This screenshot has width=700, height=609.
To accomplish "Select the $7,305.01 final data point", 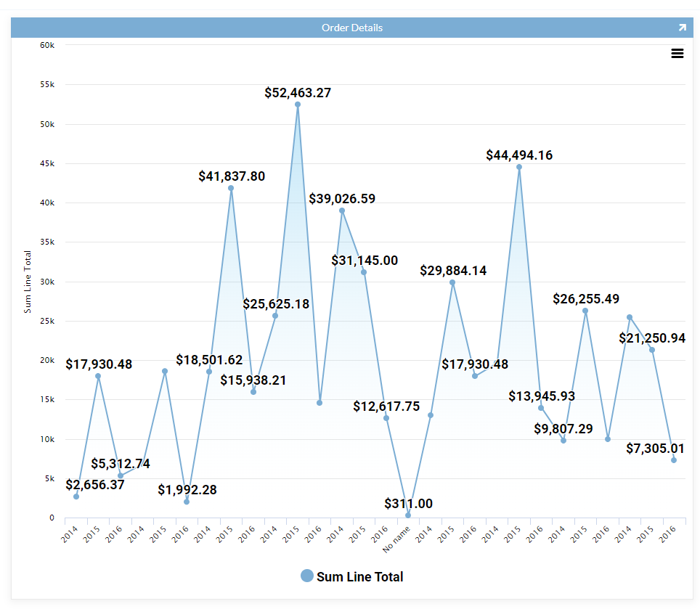I will tap(674, 460).
